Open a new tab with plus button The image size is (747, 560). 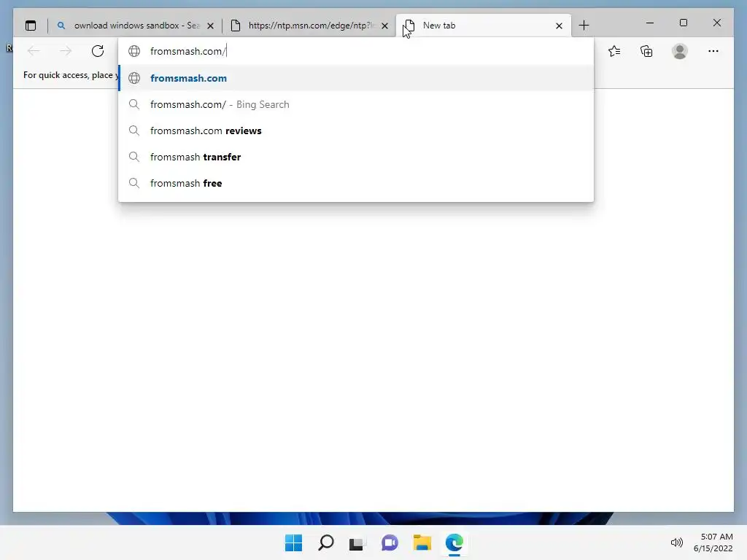tap(584, 26)
